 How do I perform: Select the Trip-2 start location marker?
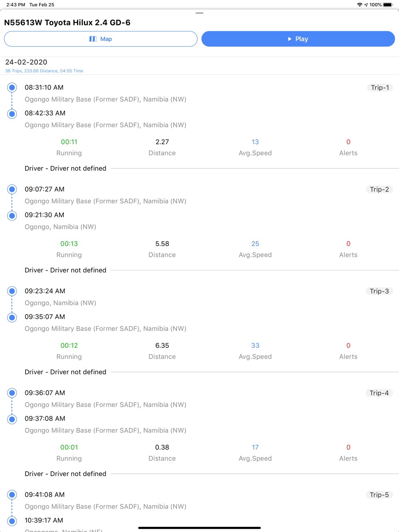[12, 189]
